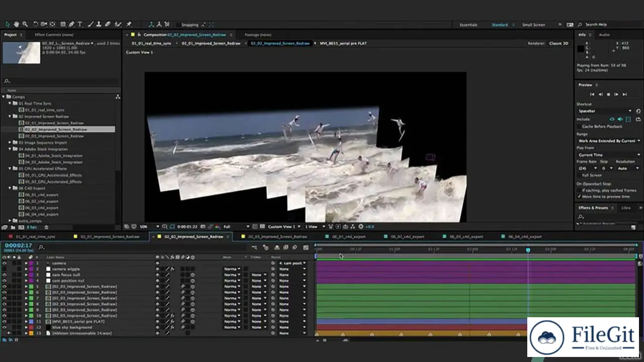Toggle Include audio speaker in Preview
The height and width of the screenshot is (362, 644).
pyautogui.click(x=620, y=119)
